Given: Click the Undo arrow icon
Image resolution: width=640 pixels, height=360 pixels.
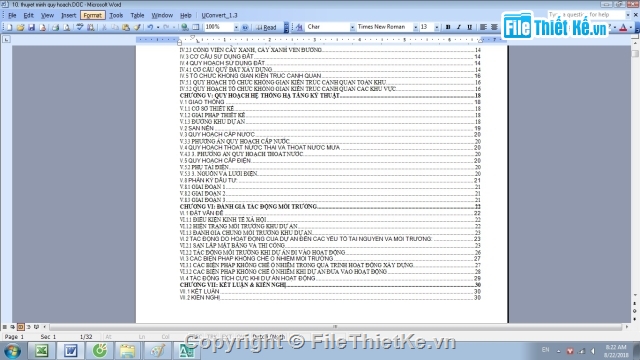Looking at the screenshot, I should point(150,27).
